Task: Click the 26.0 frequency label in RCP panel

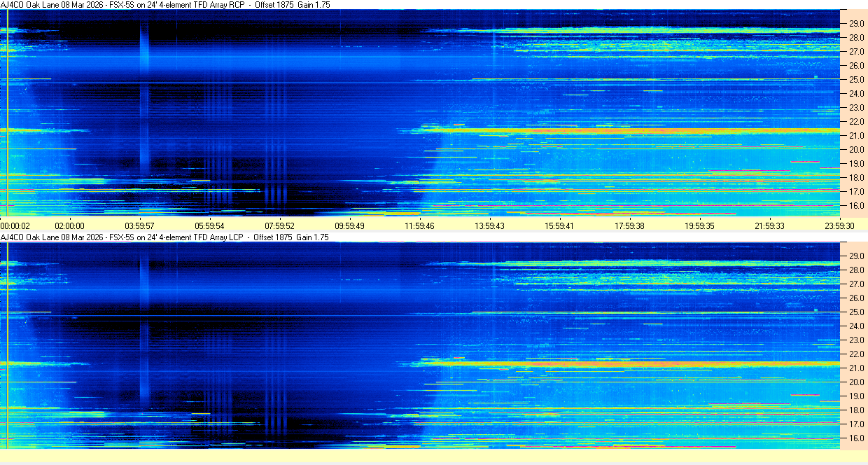Action: pyautogui.click(x=856, y=66)
